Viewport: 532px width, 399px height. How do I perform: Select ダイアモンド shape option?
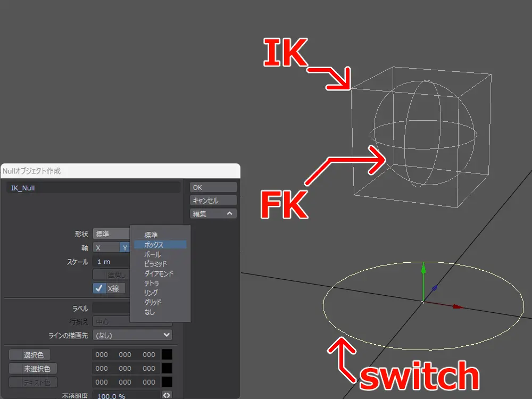click(160, 273)
